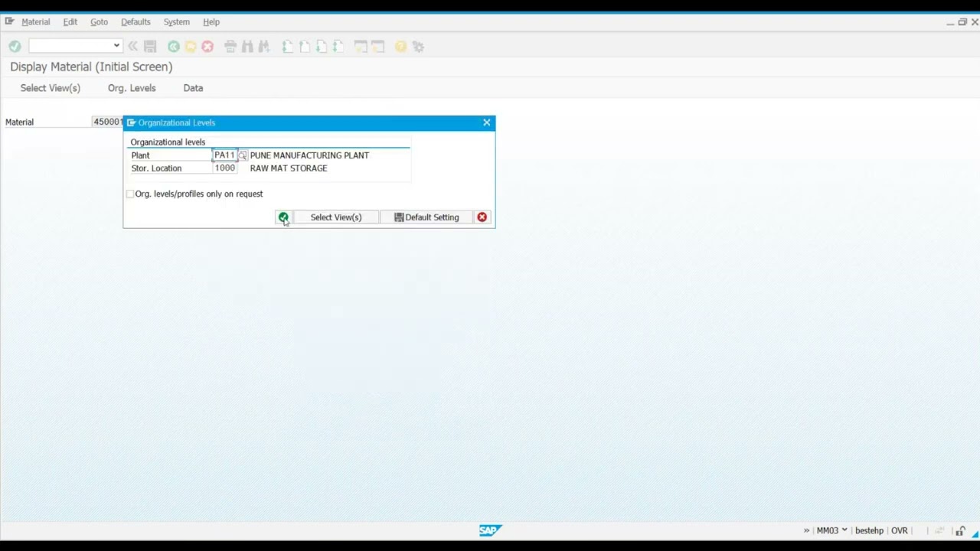Click the Material number input field

coord(107,122)
